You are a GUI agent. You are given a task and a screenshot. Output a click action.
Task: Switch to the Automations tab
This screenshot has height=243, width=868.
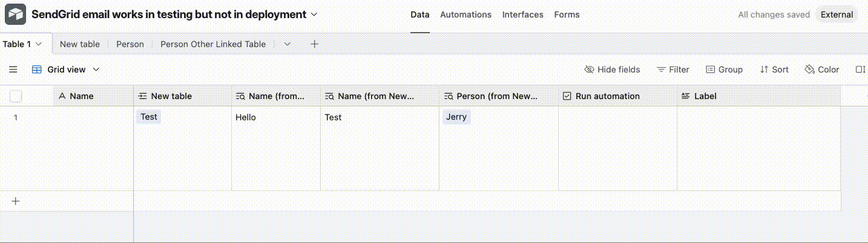465,15
